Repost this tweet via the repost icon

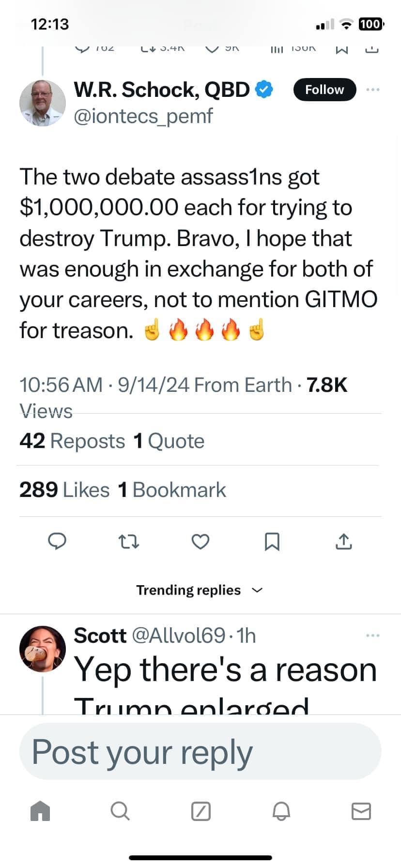[129, 541]
